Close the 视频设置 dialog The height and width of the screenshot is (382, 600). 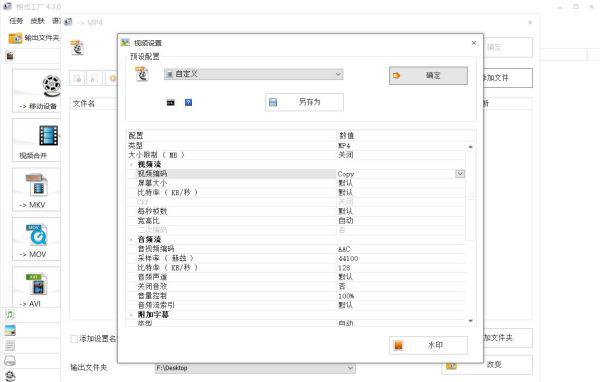[474, 43]
